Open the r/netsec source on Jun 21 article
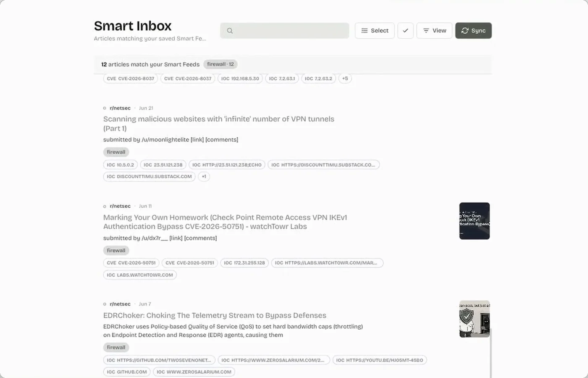The image size is (588, 378). point(120,108)
